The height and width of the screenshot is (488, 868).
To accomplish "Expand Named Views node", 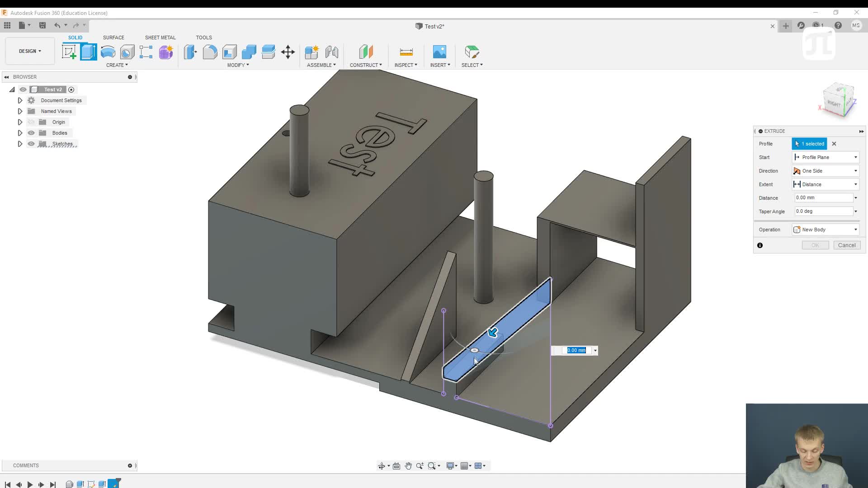I will 20,111.
